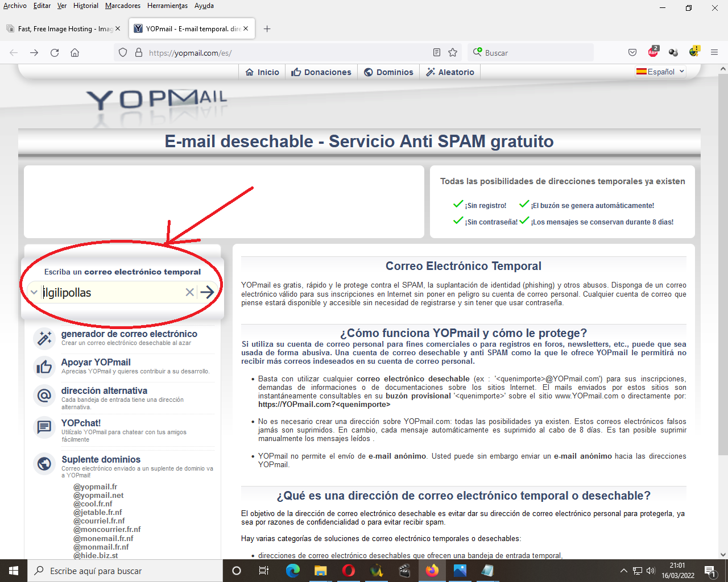Screen dimensions: 728x582
Task: Show hidden system tray icons
Action: tap(623, 571)
